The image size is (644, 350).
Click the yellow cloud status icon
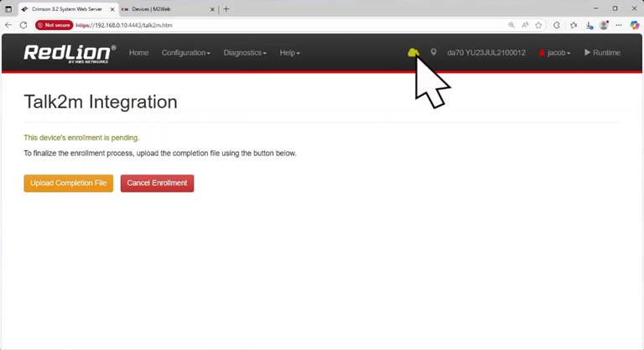point(413,53)
